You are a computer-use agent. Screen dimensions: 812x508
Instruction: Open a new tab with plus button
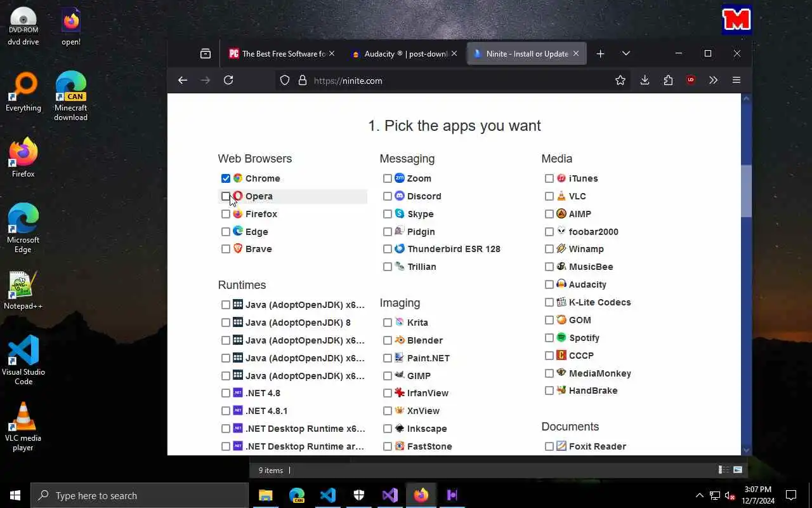click(x=600, y=54)
